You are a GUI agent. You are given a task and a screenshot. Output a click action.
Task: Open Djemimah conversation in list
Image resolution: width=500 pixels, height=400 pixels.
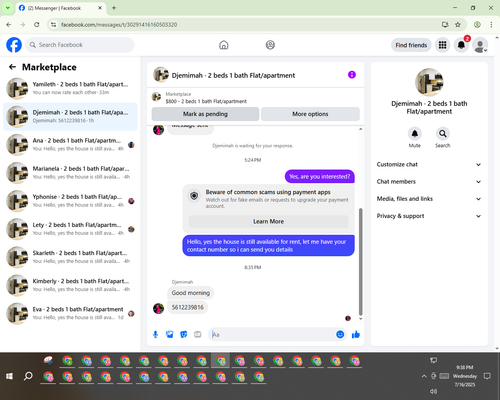coord(70,116)
